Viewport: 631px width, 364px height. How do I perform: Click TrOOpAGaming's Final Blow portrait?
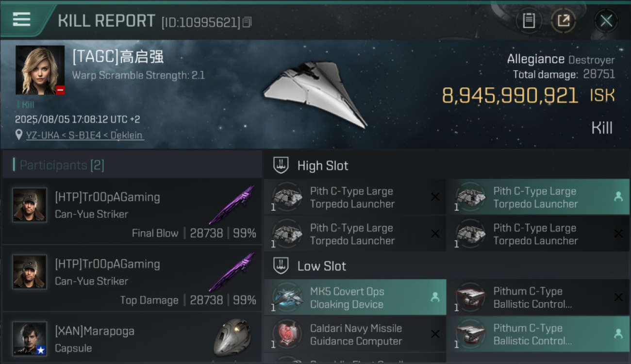click(30, 205)
